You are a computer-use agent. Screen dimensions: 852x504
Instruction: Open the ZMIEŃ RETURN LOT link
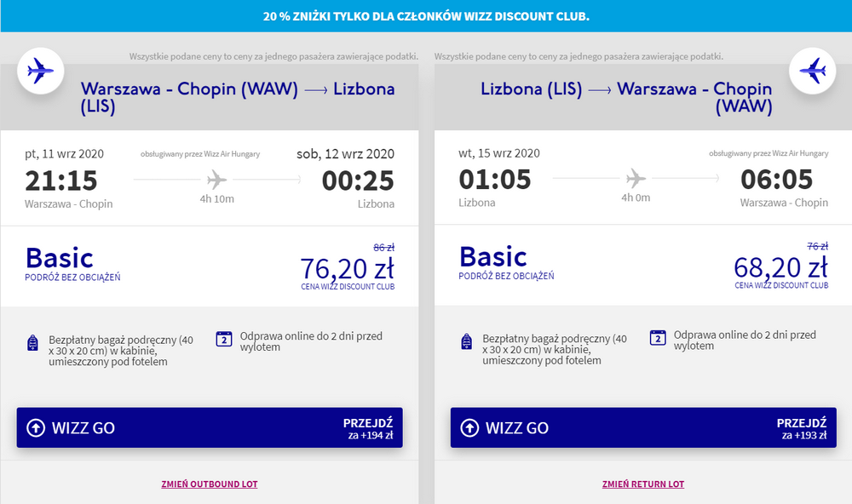click(x=642, y=484)
